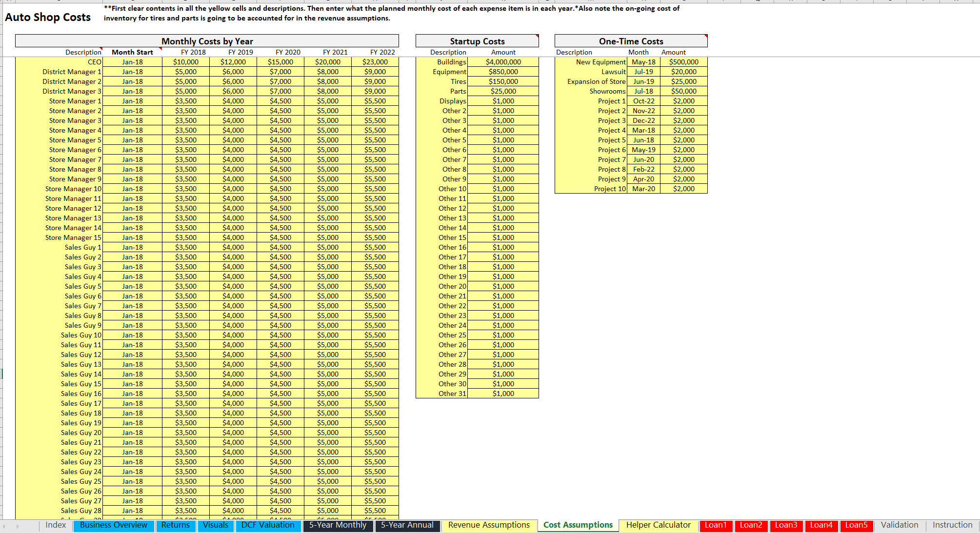Select Equipment amount $850,000

pos(503,72)
